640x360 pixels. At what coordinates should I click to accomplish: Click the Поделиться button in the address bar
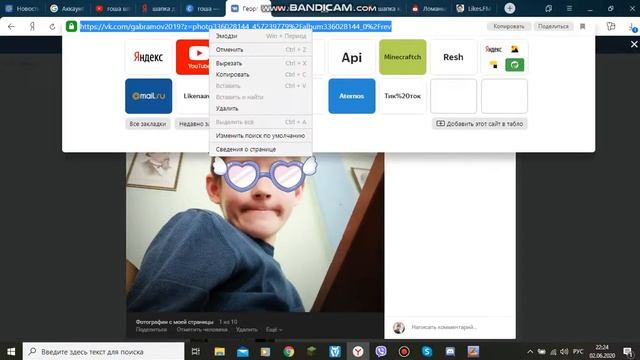coord(553,27)
